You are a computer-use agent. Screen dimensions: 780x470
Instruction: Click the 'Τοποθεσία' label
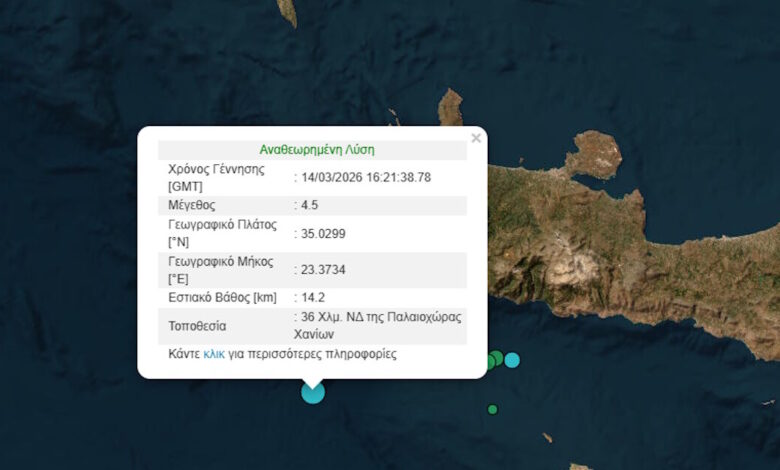click(197, 326)
